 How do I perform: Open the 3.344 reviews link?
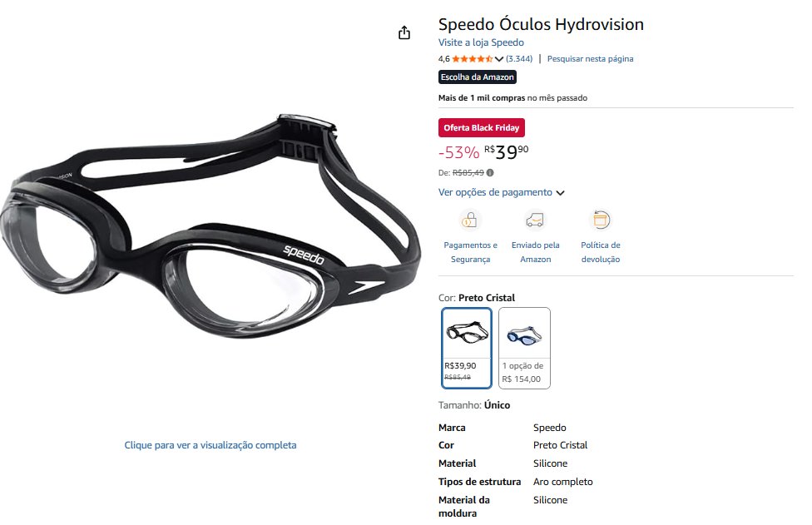(519, 59)
